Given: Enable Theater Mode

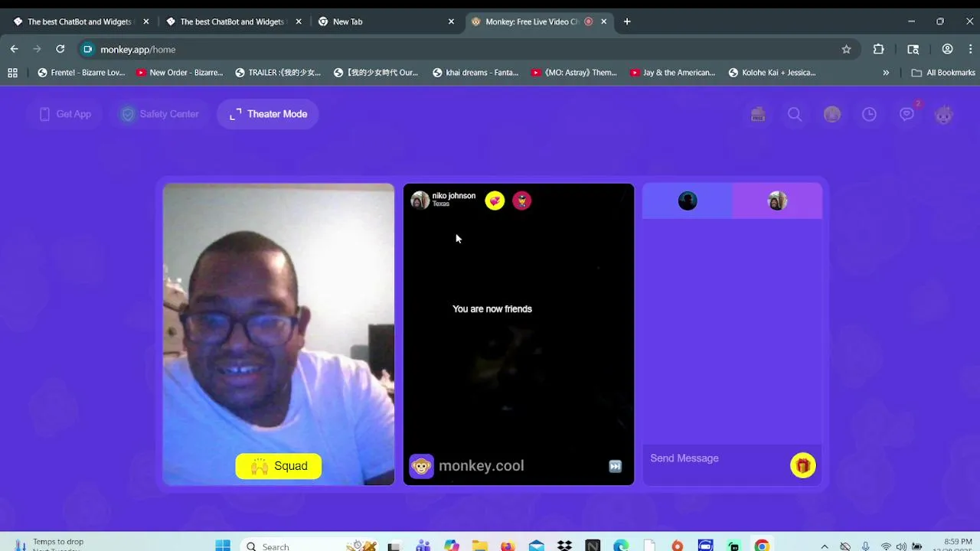Looking at the screenshot, I should point(268,114).
